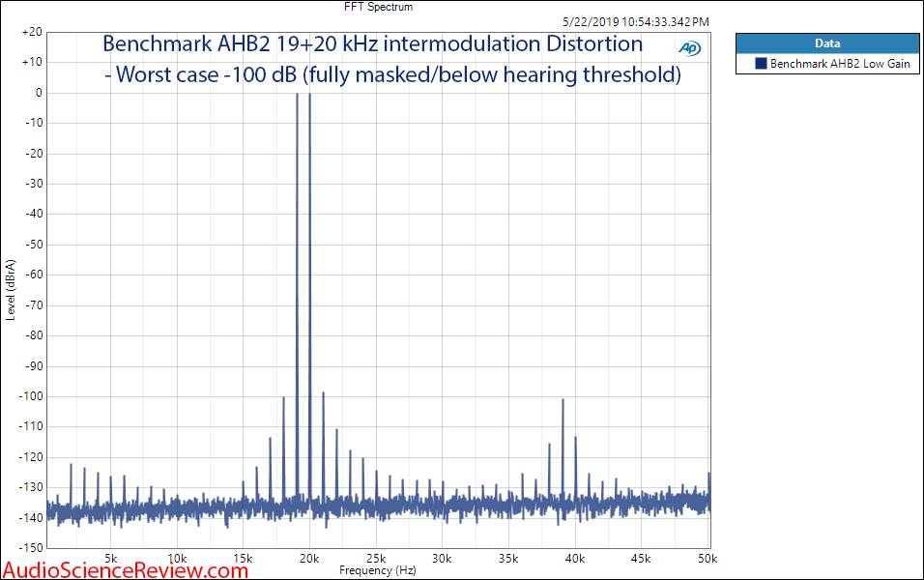The image size is (924, 580).
Task: Click the "-120" level axis tick
Action: (x=31, y=457)
